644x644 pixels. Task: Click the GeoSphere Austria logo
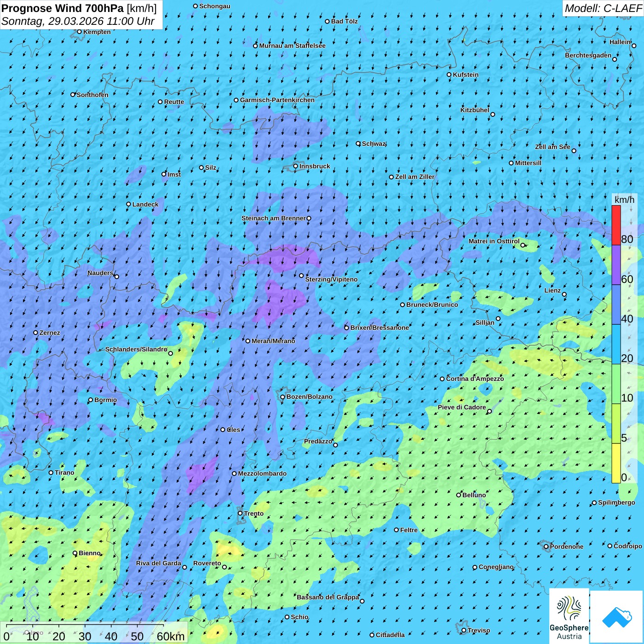pyautogui.click(x=569, y=615)
